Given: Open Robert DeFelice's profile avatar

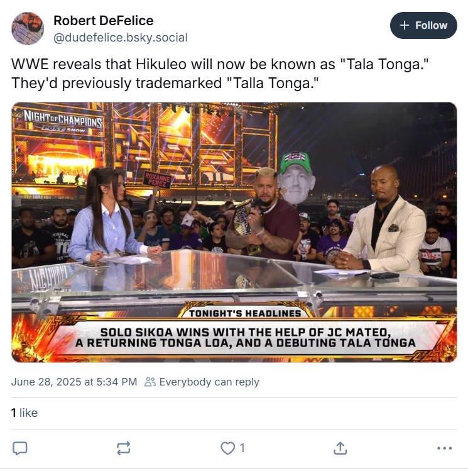Looking at the screenshot, I should (x=28, y=28).
